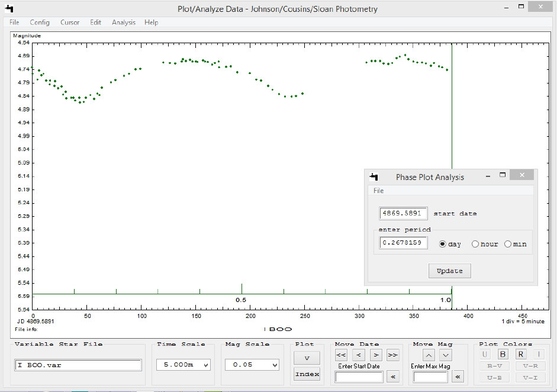Image resolution: width=557 pixels, height=392 pixels.
Task: Click the Enter Start Date input field
Action: [359, 377]
